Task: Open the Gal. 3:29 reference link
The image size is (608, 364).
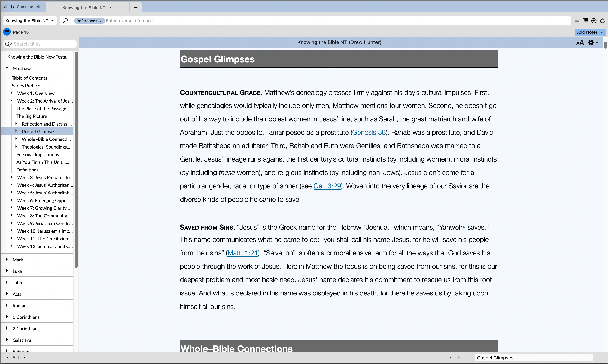Action: 327,186
